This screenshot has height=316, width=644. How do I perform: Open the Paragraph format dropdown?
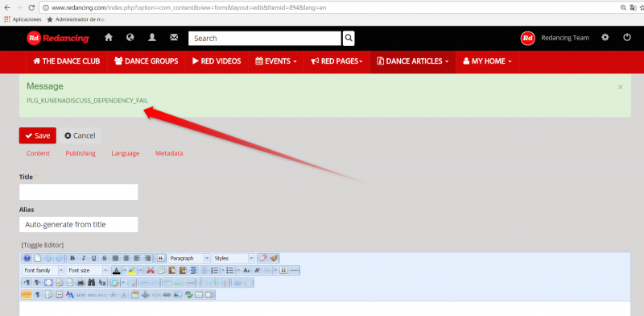[x=189, y=259]
